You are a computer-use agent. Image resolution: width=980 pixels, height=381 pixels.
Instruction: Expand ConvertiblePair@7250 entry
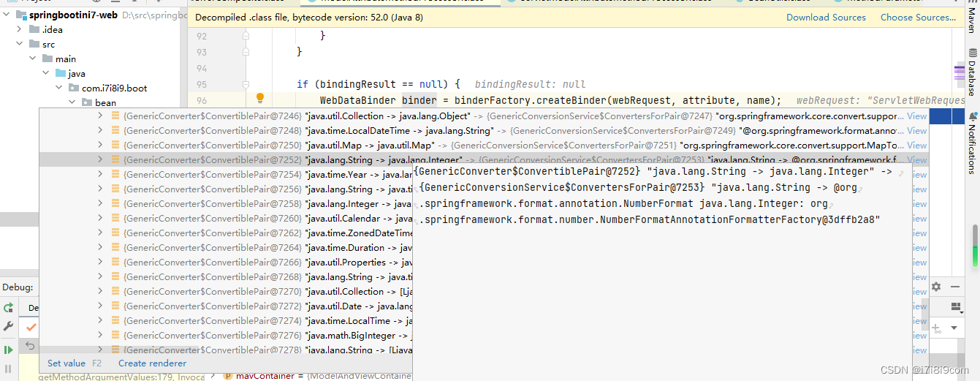pos(100,146)
